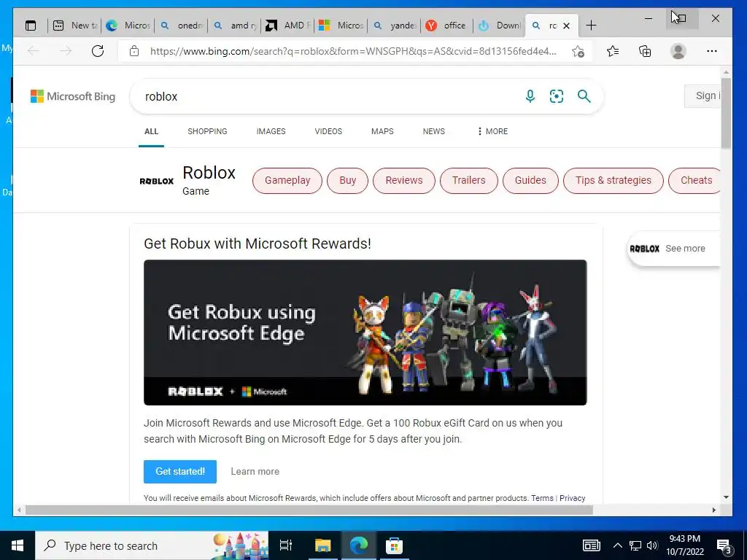Start visual search with camera icon

pyautogui.click(x=557, y=96)
